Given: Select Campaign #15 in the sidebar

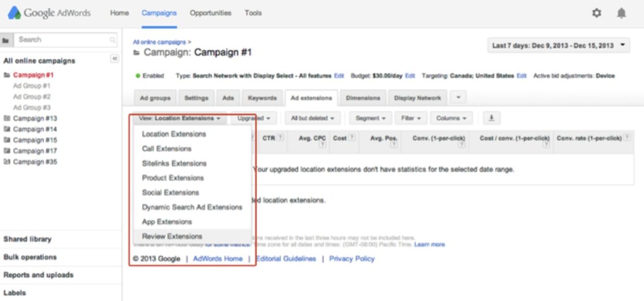Looking at the screenshot, I should coord(35,140).
